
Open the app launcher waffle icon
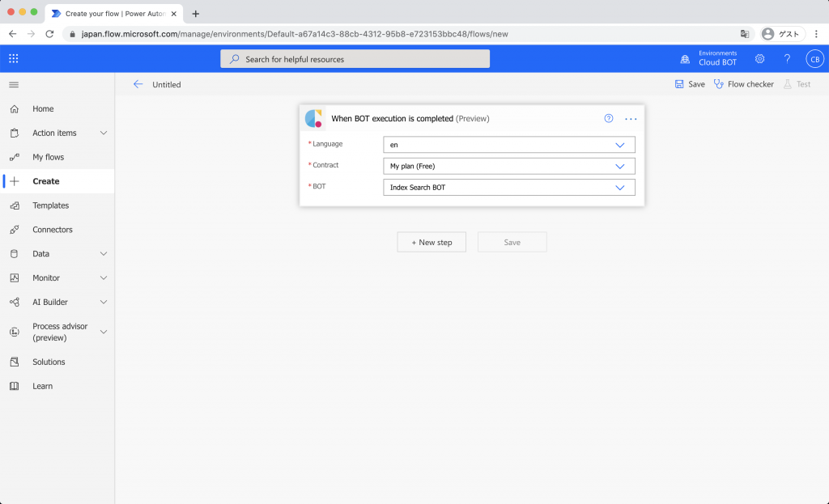pos(14,58)
